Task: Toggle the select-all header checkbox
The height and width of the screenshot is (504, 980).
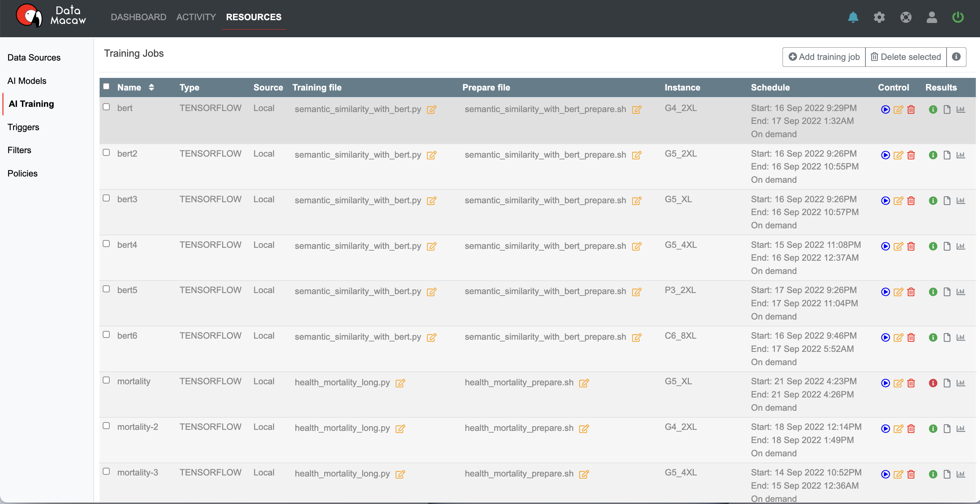Action: (106, 86)
